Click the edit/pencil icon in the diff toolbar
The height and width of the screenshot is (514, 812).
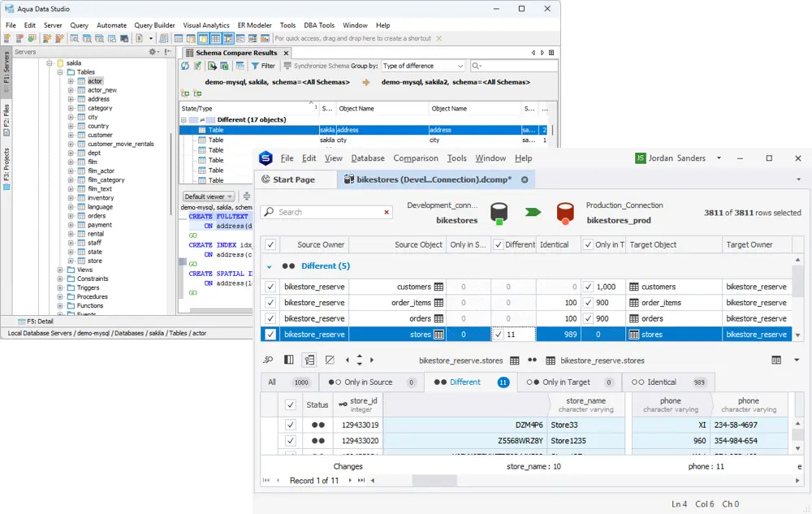pyautogui.click(x=331, y=360)
